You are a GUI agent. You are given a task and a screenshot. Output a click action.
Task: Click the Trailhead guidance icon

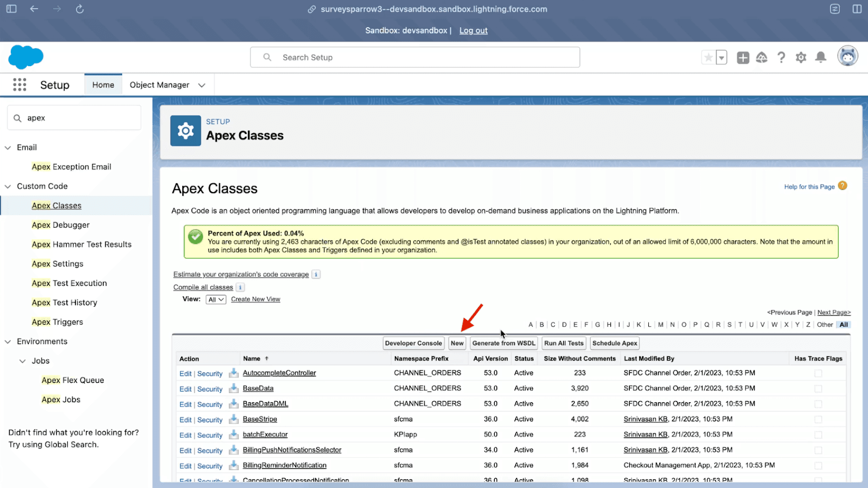click(x=762, y=57)
